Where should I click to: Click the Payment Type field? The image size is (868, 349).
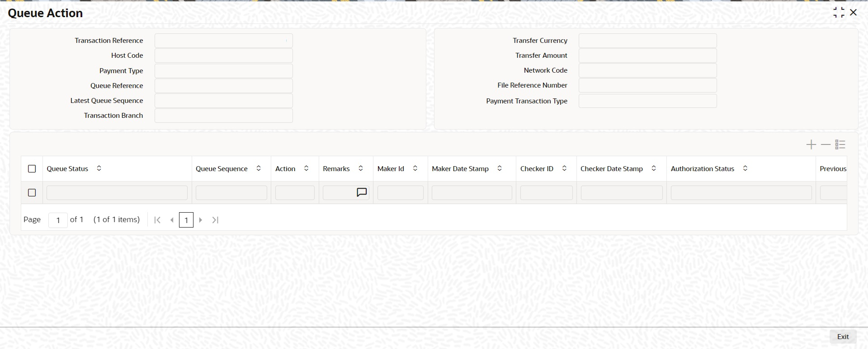224,71
